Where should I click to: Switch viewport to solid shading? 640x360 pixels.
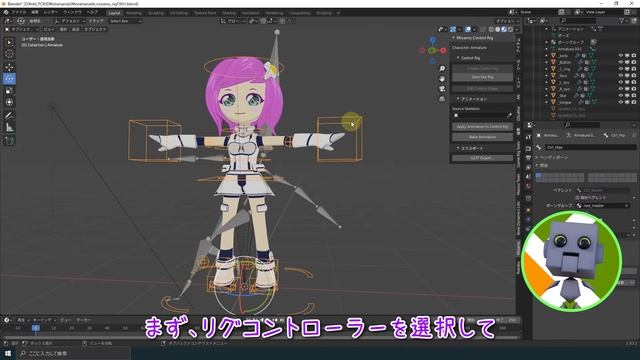click(498, 29)
